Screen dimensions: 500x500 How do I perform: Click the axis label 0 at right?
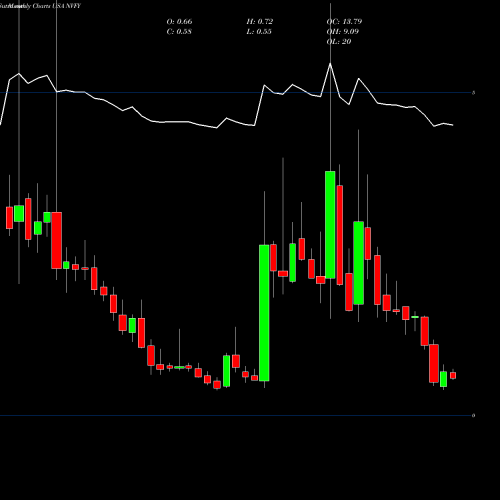[473, 415]
